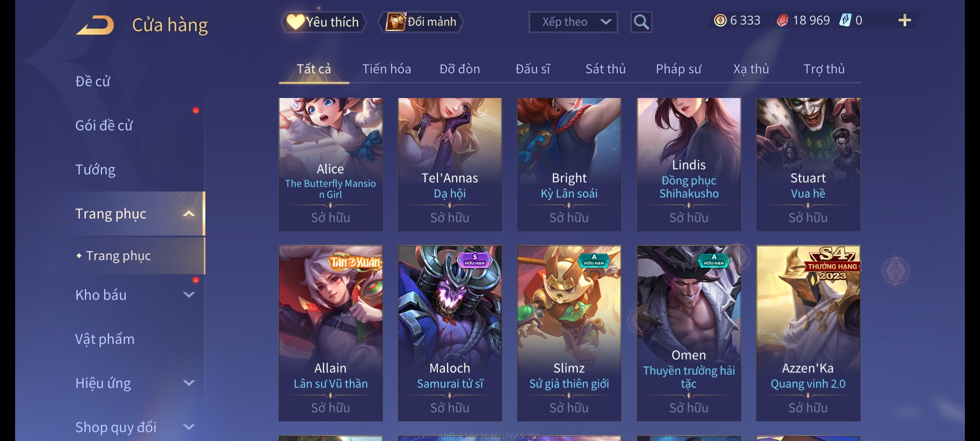This screenshot has height=441, width=980.
Task: Select the Maloch Samurai tử sĩ skin
Action: click(x=450, y=333)
